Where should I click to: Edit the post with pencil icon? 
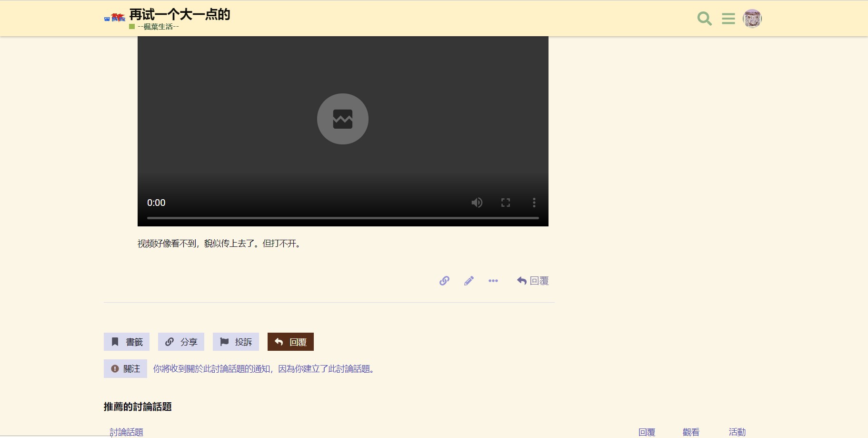[469, 281]
